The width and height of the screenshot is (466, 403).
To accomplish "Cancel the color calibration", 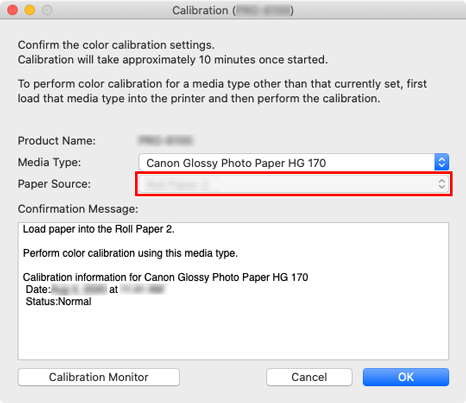I will click(309, 377).
